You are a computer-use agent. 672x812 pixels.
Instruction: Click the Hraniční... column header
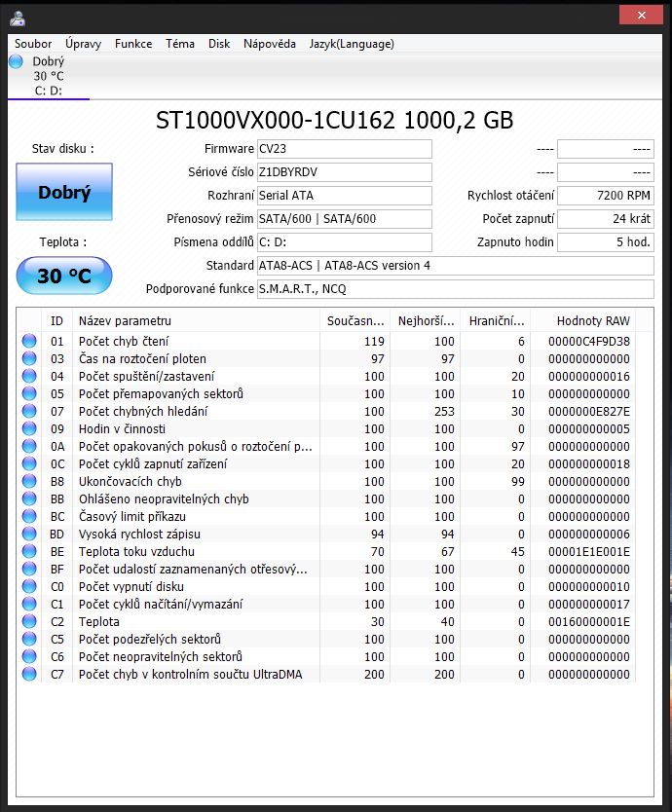pyautogui.click(x=497, y=321)
